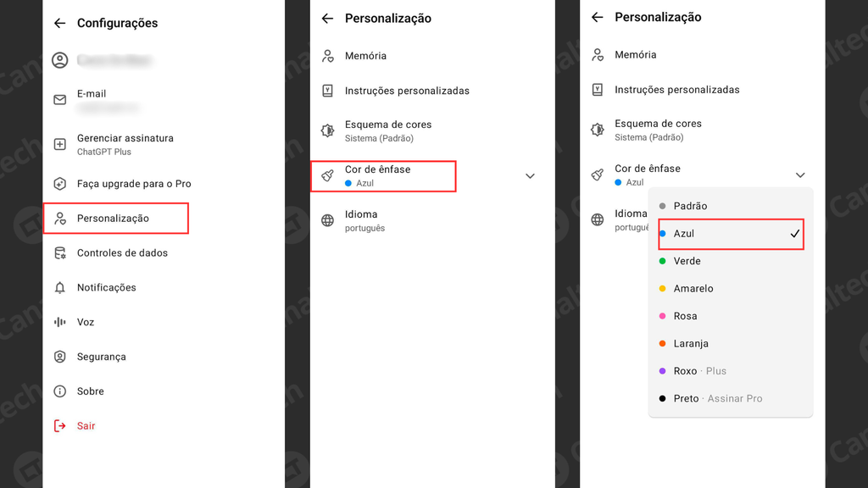Open Faça upgrade para o Pro
Image resolution: width=868 pixels, height=488 pixels.
pos(133,184)
